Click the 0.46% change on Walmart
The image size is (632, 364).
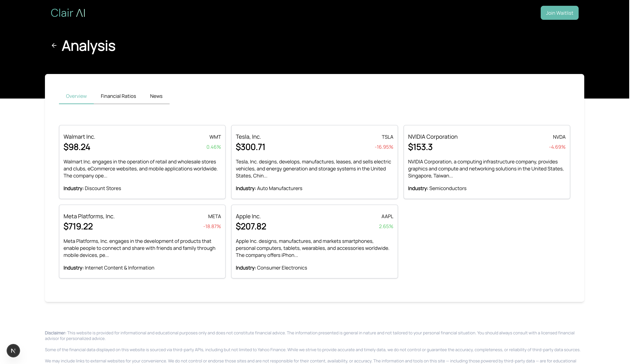pos(213,147)
